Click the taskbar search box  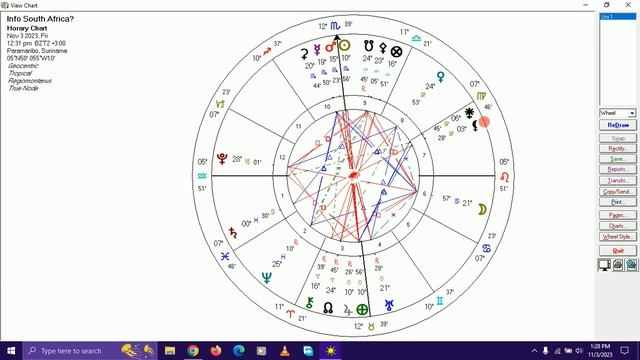(x=90, y=351)
